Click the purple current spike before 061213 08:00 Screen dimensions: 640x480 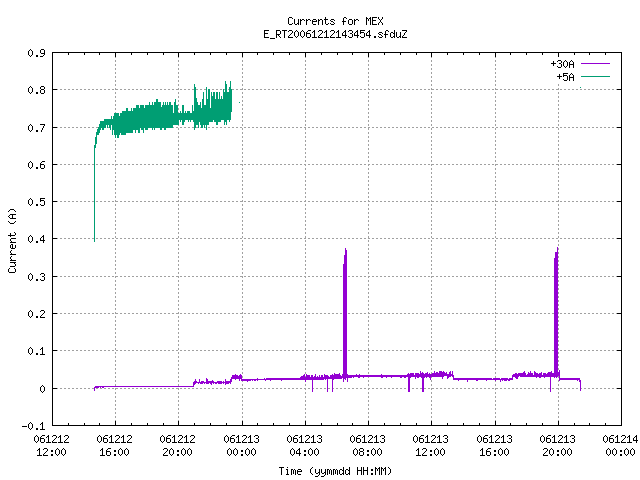(345, 314)
